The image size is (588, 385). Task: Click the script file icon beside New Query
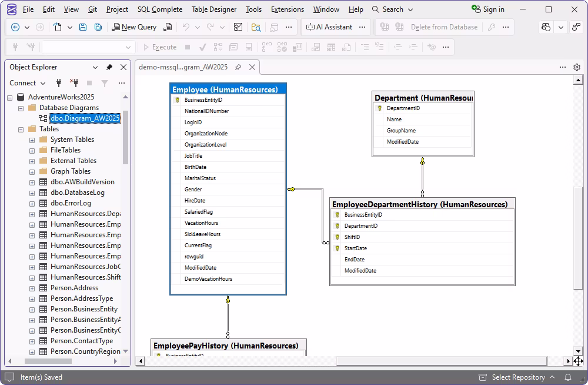coord(168,27)
